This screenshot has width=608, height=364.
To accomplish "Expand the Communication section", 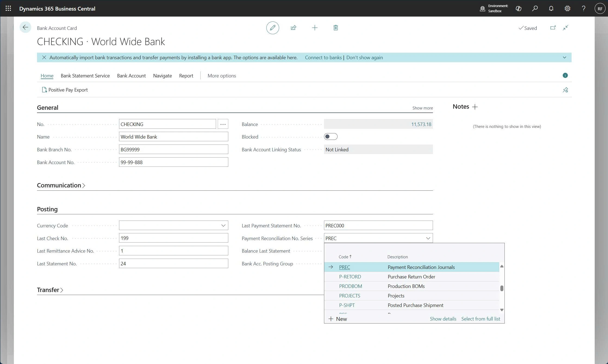I will coord(61,185).
